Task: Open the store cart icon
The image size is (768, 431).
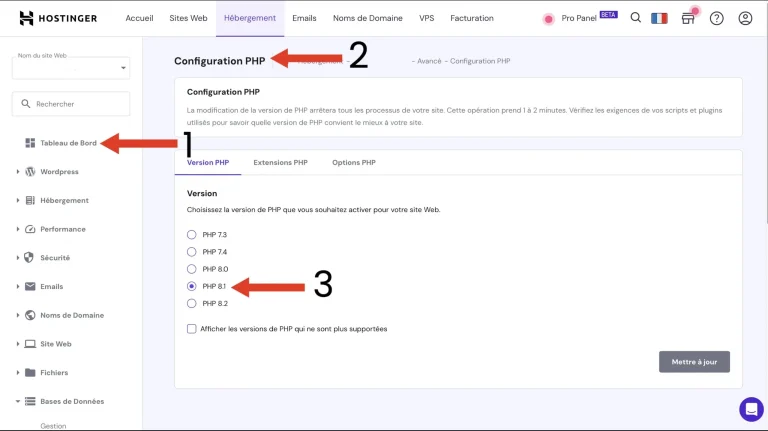Action: coord(688,18)
